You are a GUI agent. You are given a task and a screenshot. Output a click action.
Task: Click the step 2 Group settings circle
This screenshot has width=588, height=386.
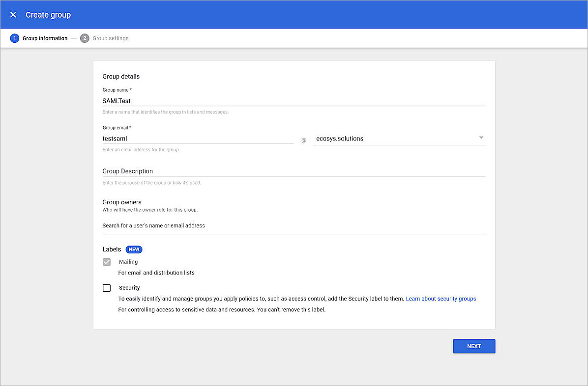click(84, 38)
